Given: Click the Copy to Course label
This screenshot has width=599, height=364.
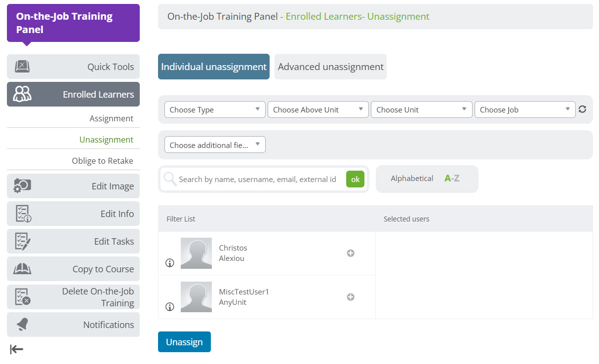Looking at the screenshot, I should point(103,269).
